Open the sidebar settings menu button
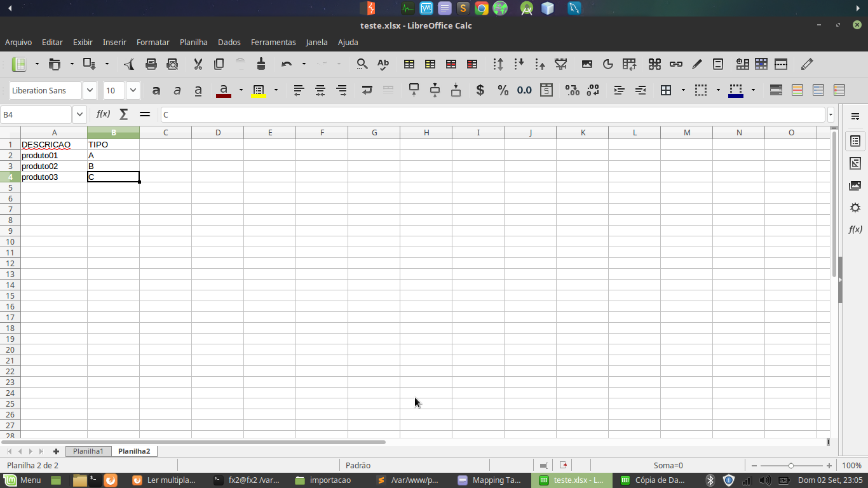 855,116
